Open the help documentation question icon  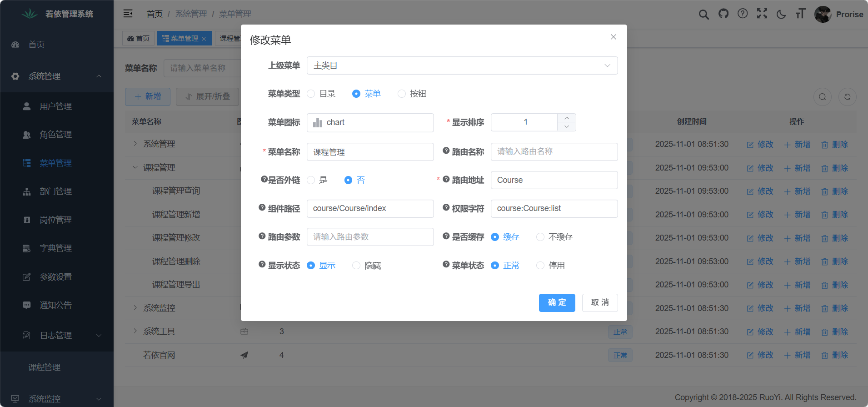[743, 14]
